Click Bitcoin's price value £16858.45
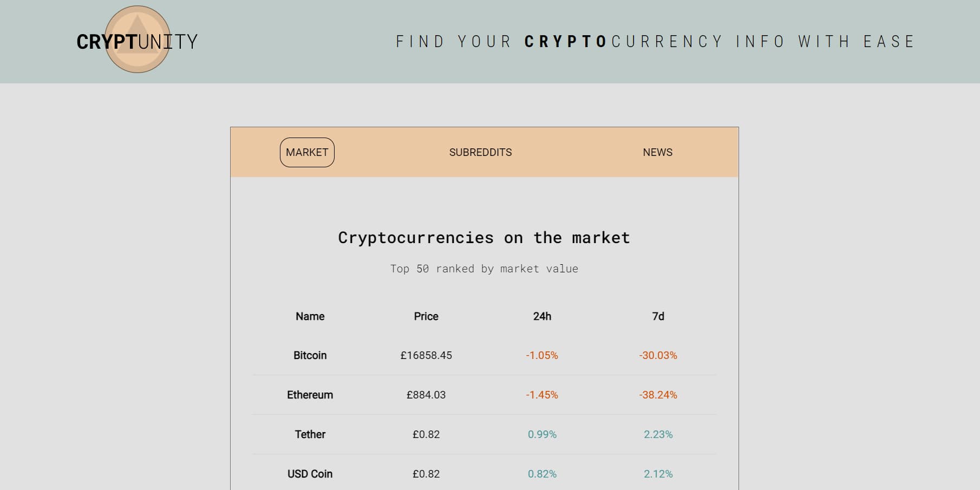The image size is (980, 490). pyautogui.click(x=426, y=356)
